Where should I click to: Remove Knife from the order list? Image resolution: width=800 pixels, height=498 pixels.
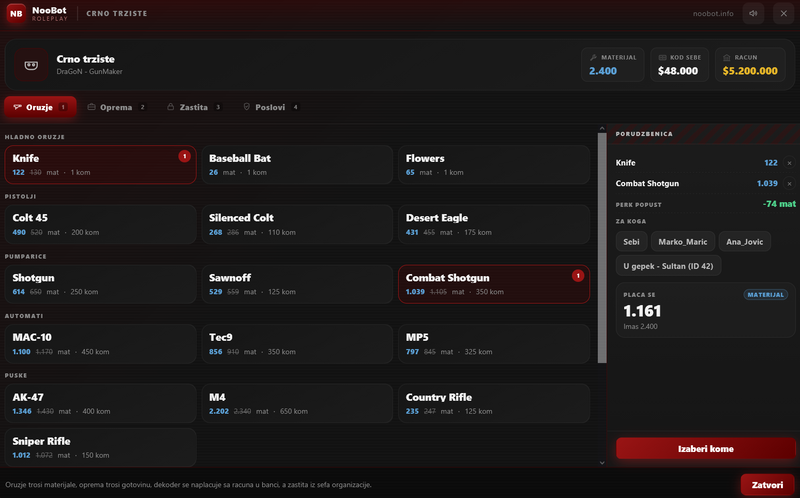[789, 163]
